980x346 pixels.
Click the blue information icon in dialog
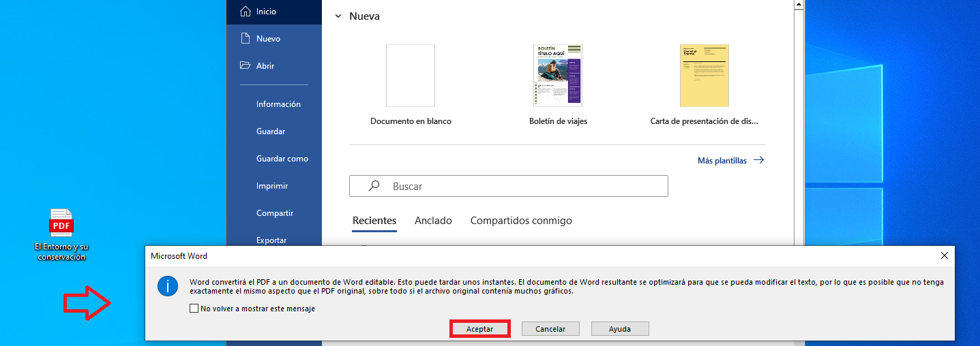[x=167, y=286]
